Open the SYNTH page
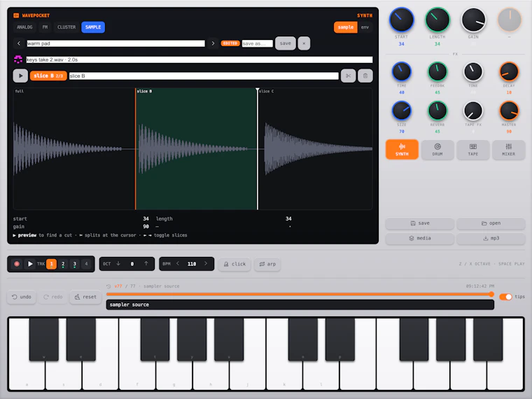Screen dimensions: 532x399 point(402,150)
